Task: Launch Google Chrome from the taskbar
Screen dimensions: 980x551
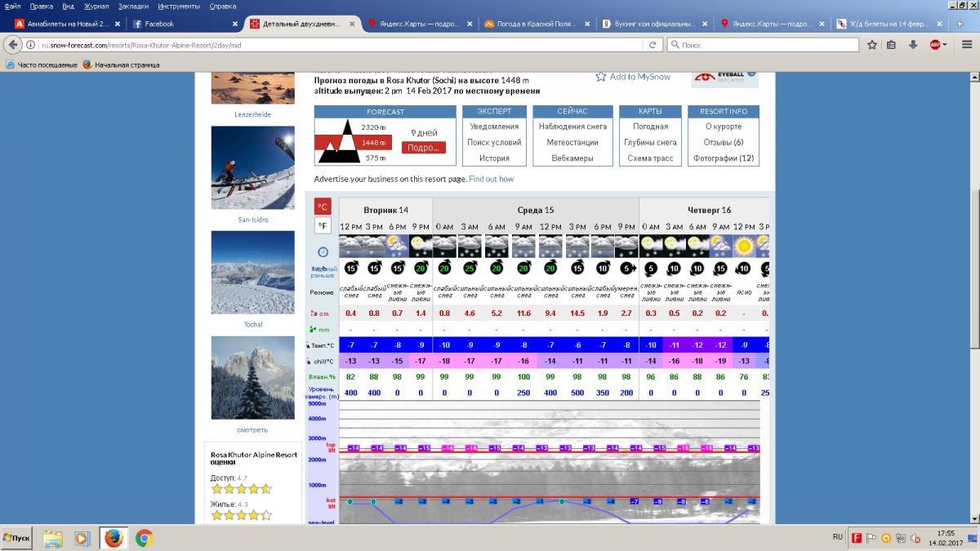Action: [x=144, y=538]
